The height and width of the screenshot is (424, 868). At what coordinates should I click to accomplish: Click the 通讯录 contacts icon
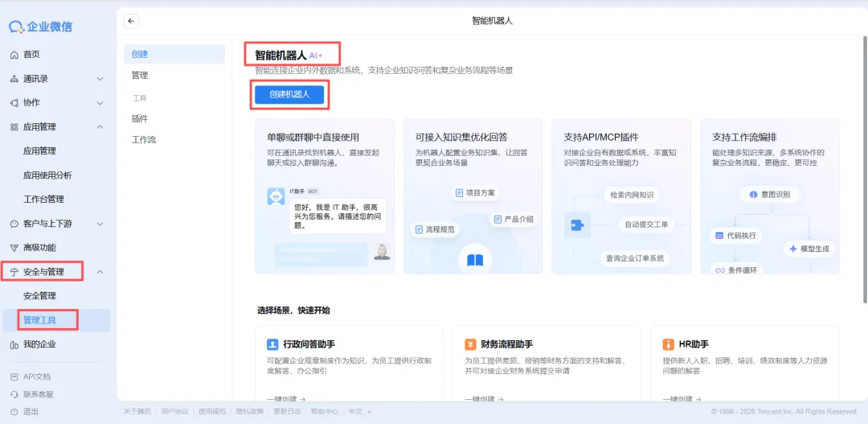14,79
